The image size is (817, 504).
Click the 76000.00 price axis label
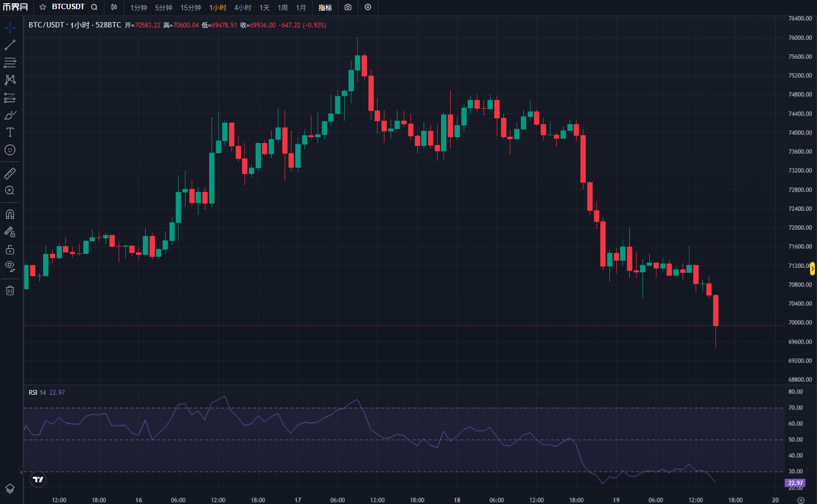[x=800, y=38]
